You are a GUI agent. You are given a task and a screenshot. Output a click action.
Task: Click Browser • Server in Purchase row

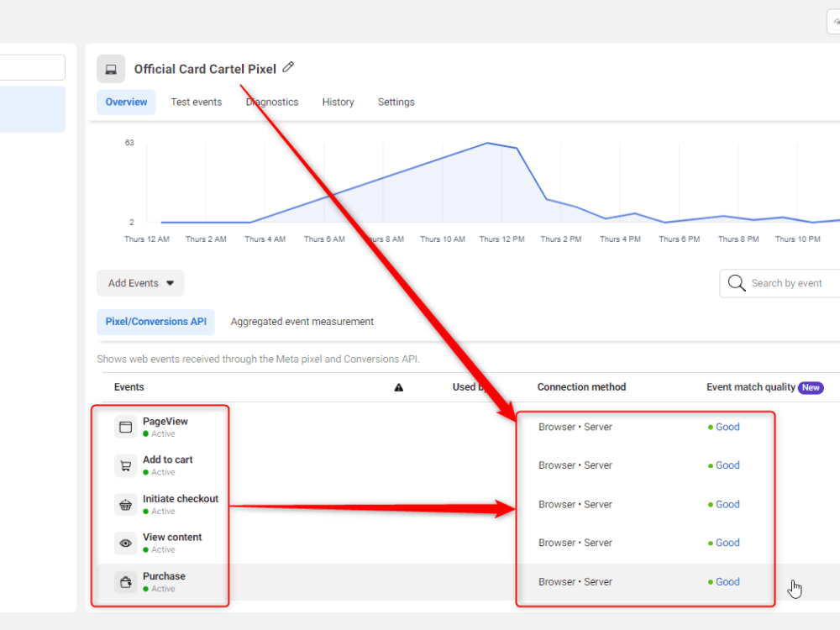click(575, 582)
